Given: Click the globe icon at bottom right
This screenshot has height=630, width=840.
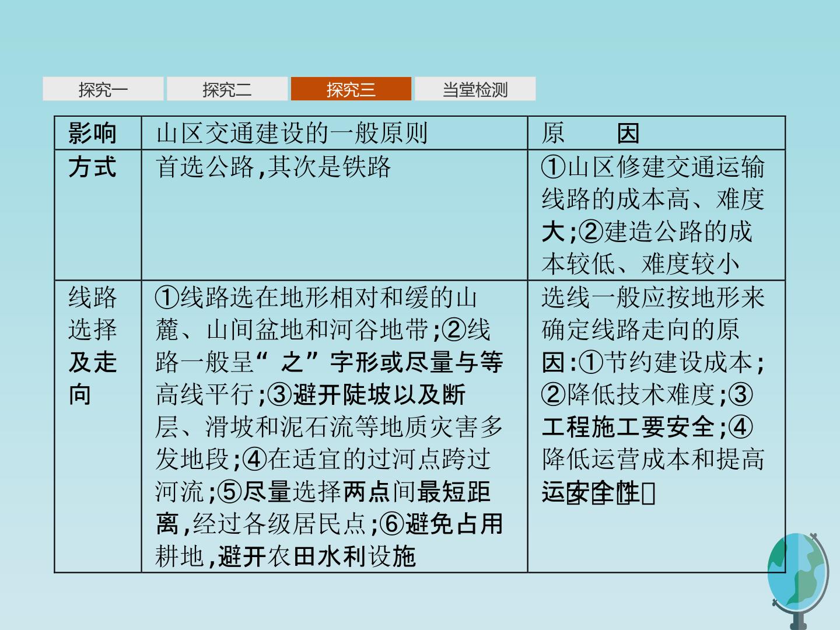Looking at the screenshot, I should pyautogui.click(x=798, y=582).
